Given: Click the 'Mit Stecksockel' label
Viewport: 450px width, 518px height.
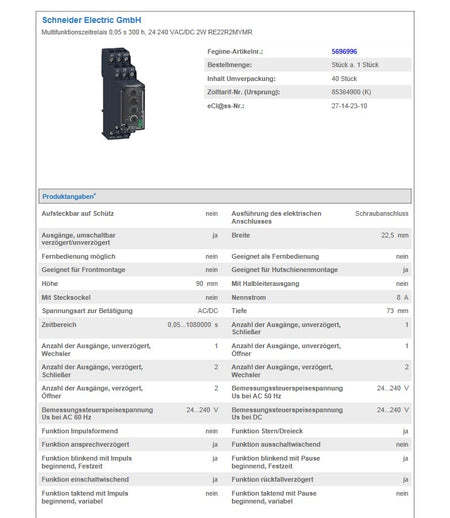Looking at the screenshot, I should coord(66,297).
